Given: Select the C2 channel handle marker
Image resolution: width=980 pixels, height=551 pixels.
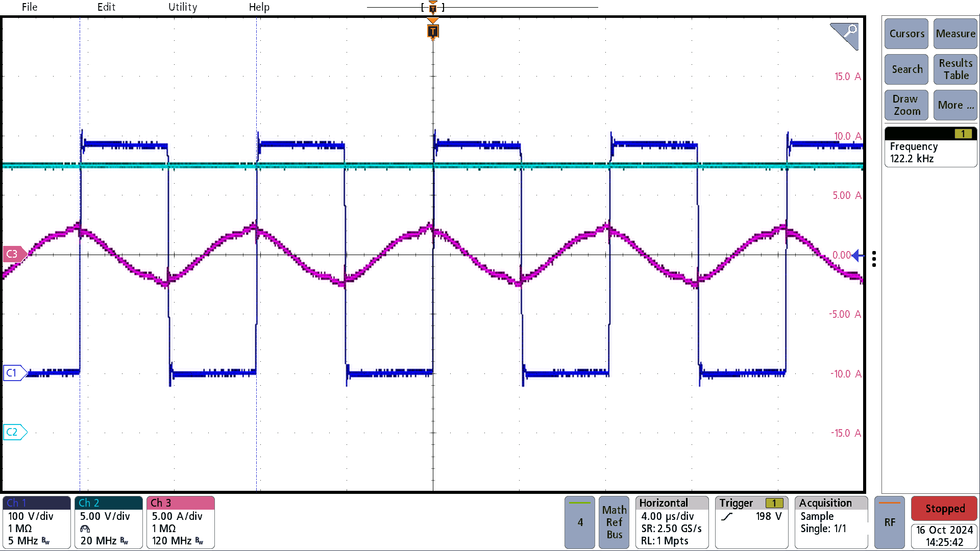Looking at the screenshot, I should pos(14,432).
